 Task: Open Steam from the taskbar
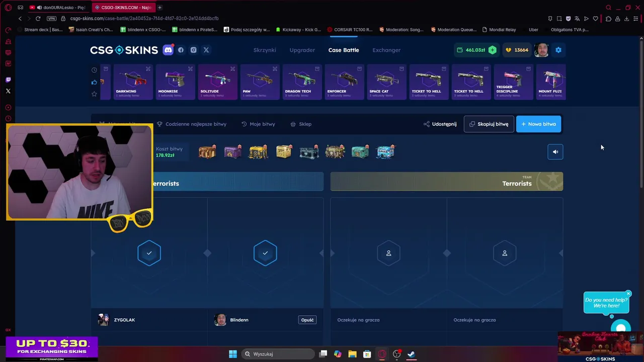pyautogui.click(x=411, y=354)
